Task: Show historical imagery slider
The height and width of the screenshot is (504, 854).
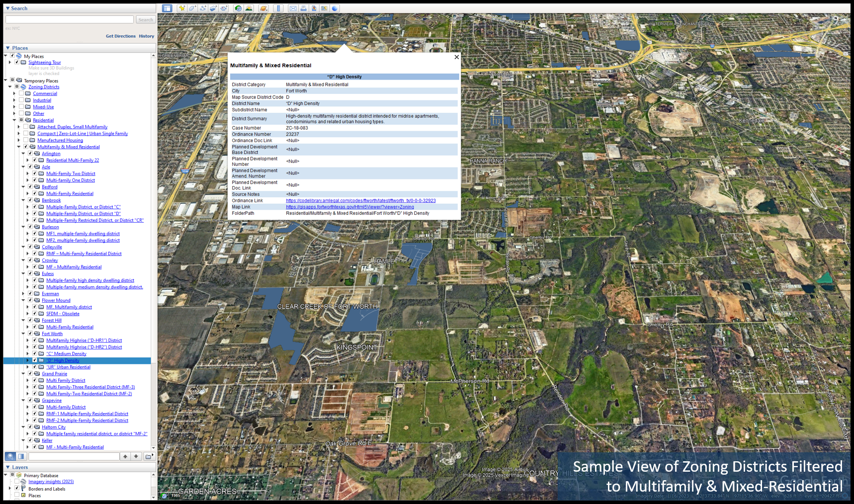Action: point(238,8)
